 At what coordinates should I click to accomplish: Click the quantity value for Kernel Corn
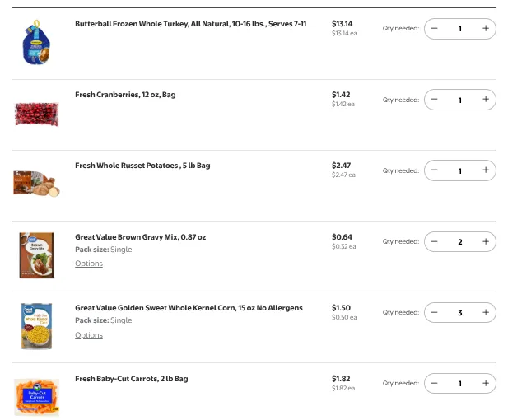[459, 312]
